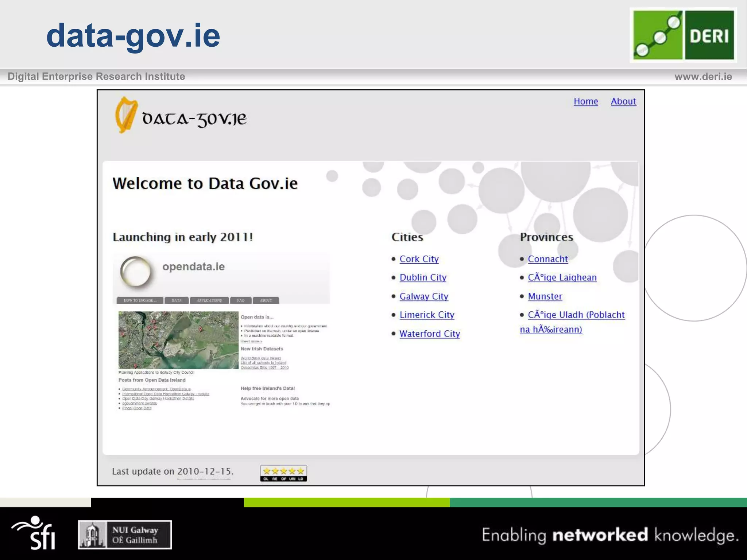This screenshot has width=747, height=560.
Task: Click the data-gov.ie slide title
Action: pyautogui.click(x=133, y=36)
